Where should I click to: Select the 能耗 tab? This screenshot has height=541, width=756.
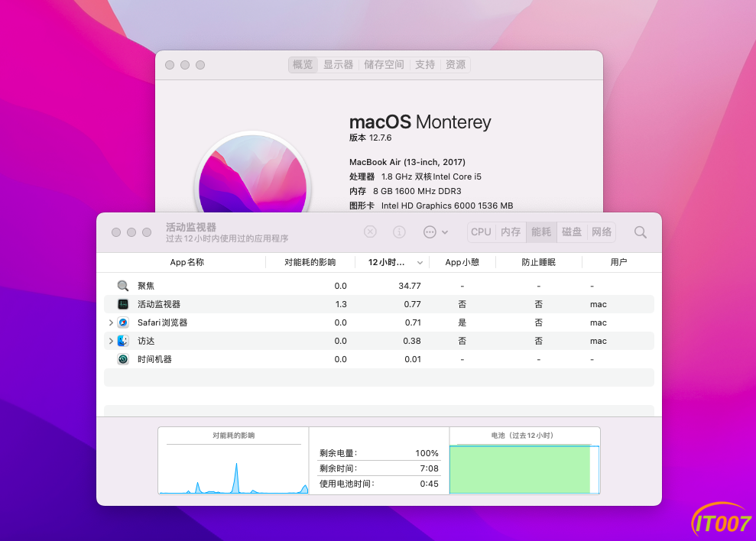point(541,232)
